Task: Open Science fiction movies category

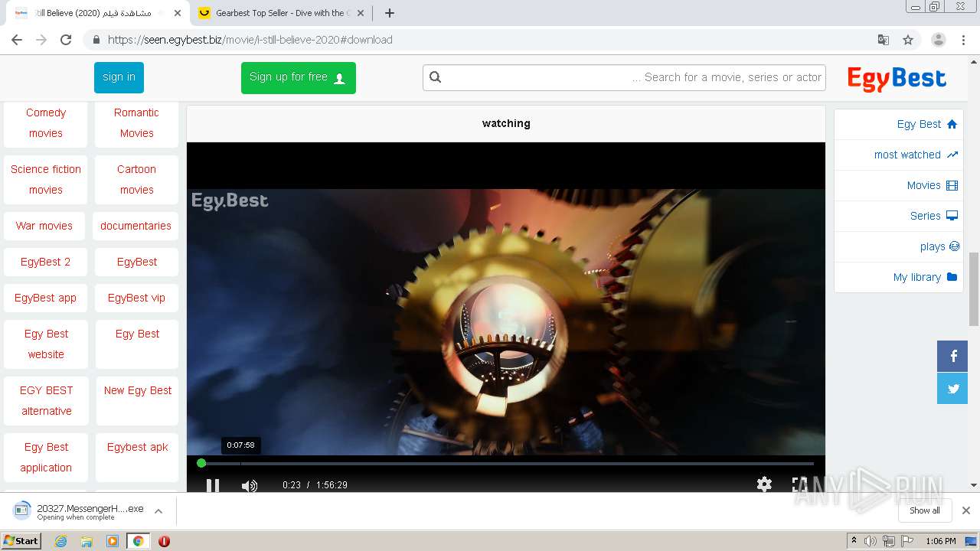Action: click(x=46, y=179)
